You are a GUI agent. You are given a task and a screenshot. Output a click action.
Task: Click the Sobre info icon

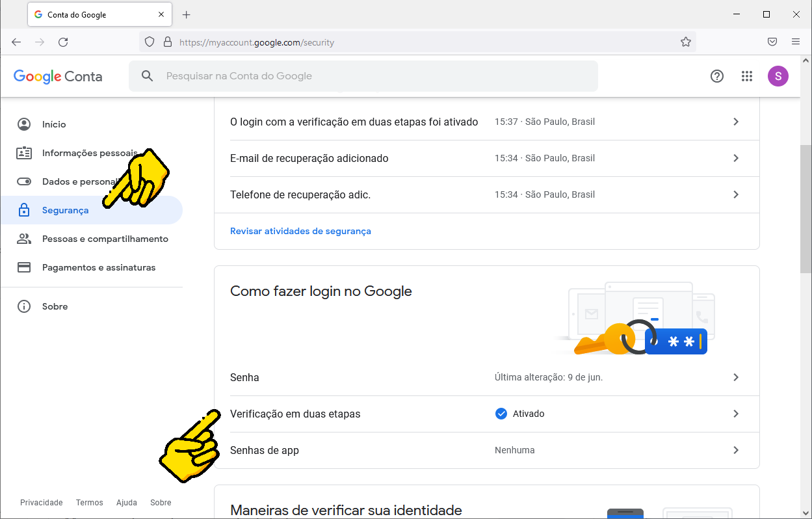[24, 306]
